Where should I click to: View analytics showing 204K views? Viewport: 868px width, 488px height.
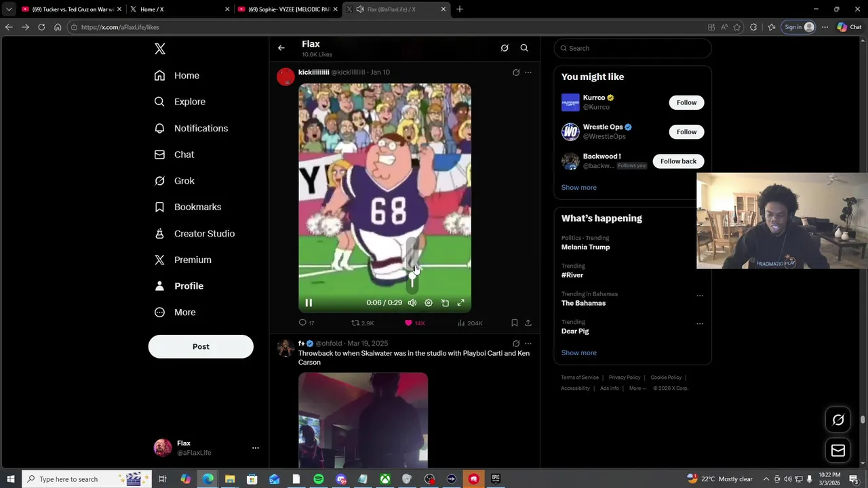pos(470,323)
